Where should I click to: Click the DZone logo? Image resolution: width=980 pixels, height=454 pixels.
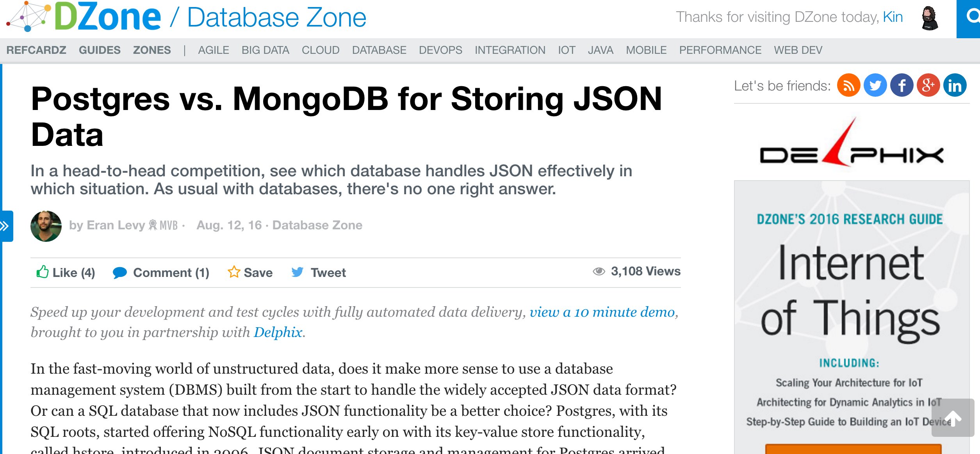tap(84, 17)
